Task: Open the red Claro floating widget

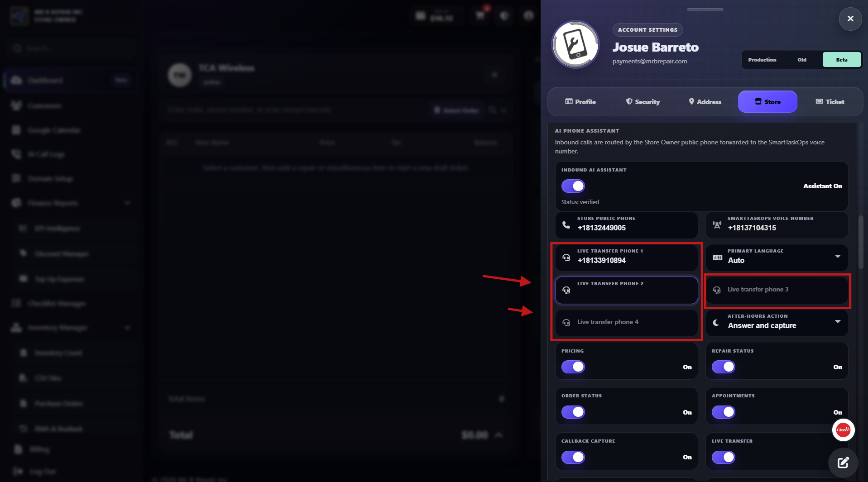Action: tap(843, 430)
